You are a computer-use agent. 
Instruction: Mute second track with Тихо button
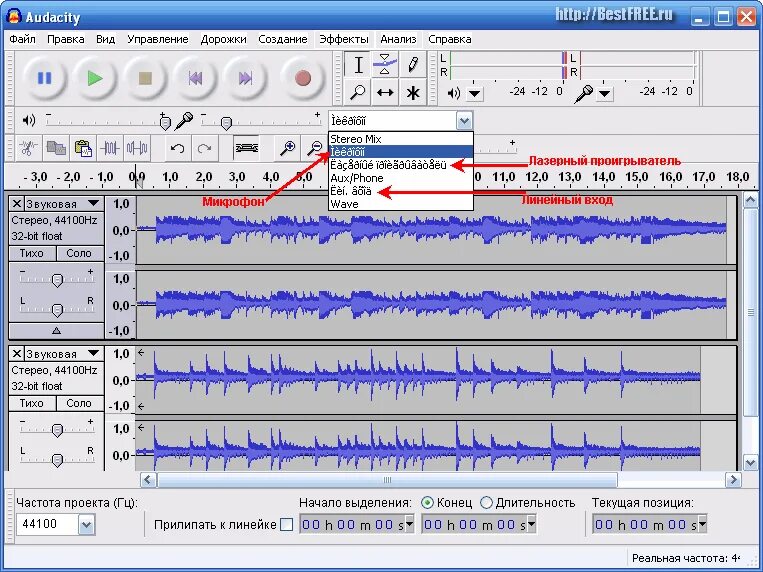point(32,403)
